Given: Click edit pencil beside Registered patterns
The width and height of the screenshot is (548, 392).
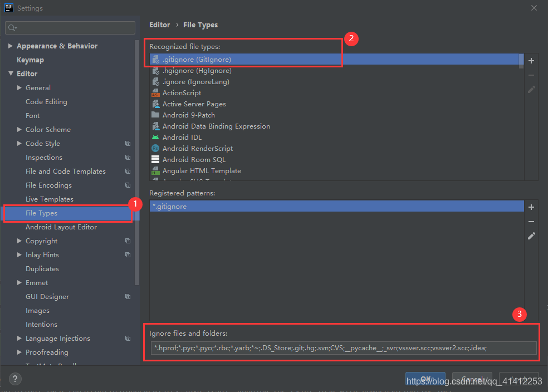Looking at the screenshot, I should point(531,236).
